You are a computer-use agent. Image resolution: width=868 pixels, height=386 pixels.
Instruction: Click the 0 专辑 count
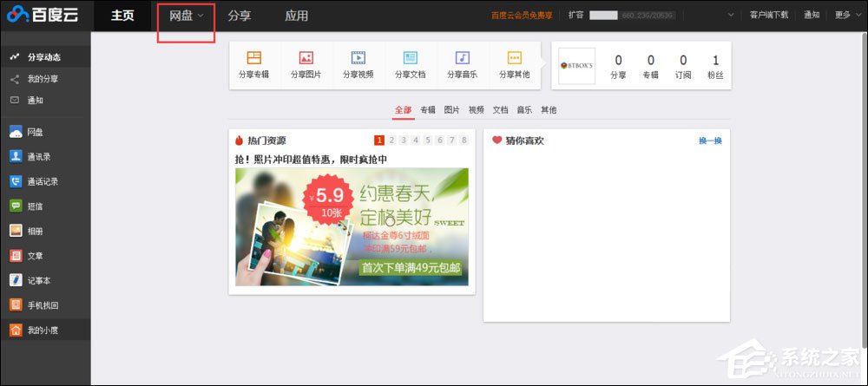[x=651, y=67]
